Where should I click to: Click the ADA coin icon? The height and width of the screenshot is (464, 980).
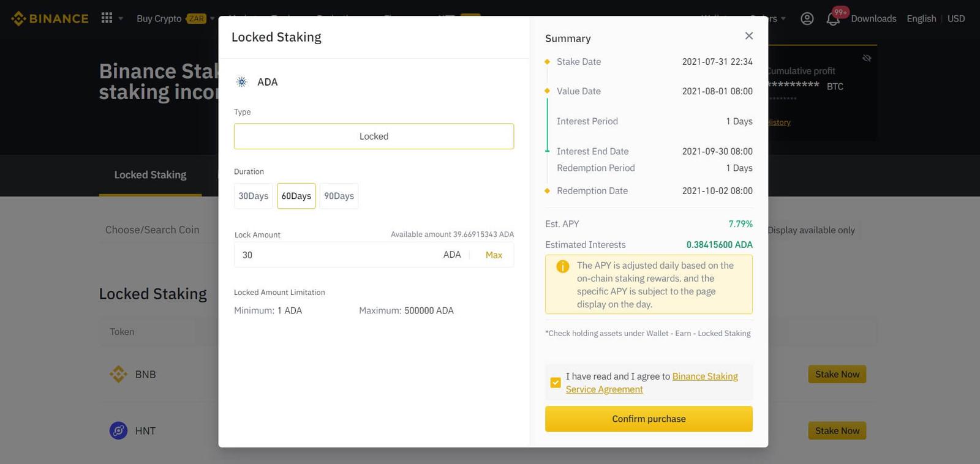click(x=242, y=82)
